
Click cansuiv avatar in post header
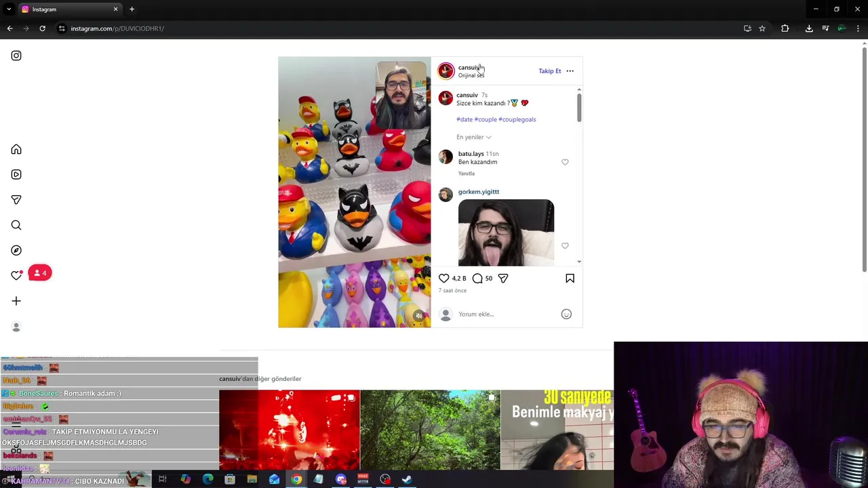[x=446, y=70]
